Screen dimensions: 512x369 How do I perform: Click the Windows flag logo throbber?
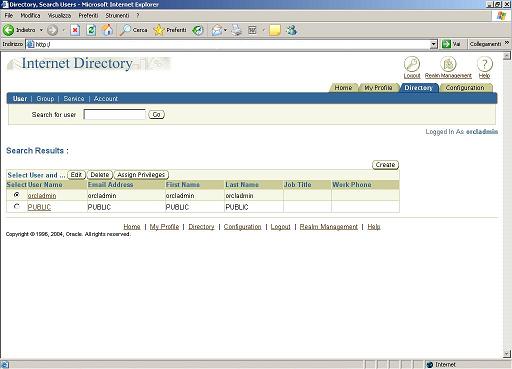click(x=501, y=16)
